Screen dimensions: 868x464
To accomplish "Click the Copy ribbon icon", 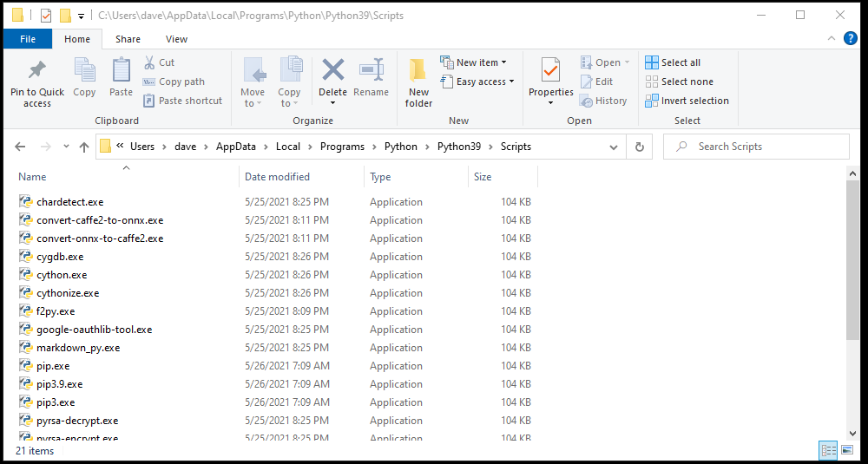I will pos(84,70).
